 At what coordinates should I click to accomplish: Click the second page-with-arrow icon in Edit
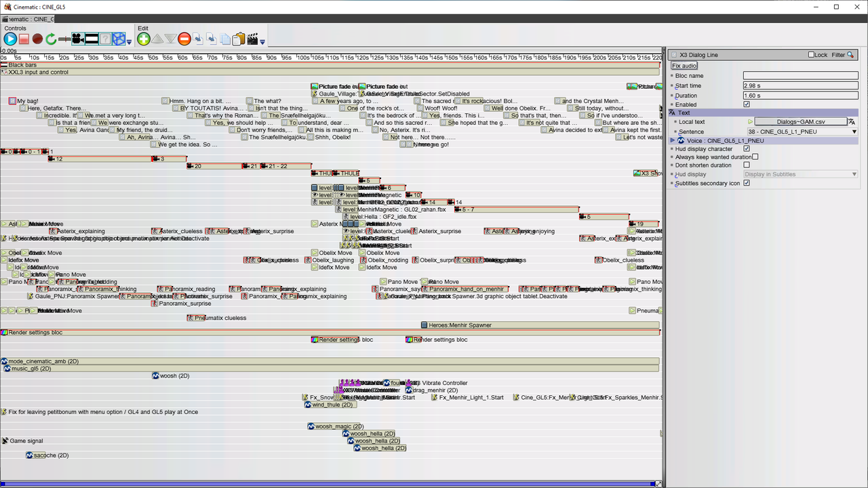click(212, 39)
